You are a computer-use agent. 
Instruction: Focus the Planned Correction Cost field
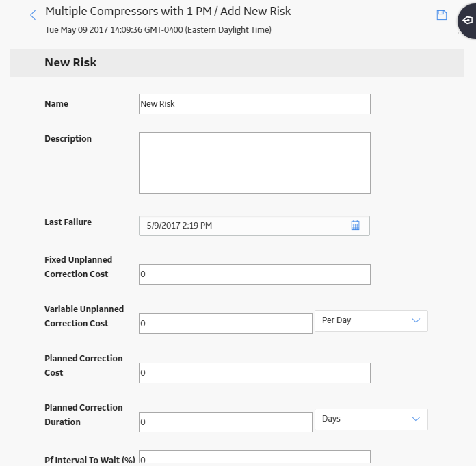click(254, 373)
